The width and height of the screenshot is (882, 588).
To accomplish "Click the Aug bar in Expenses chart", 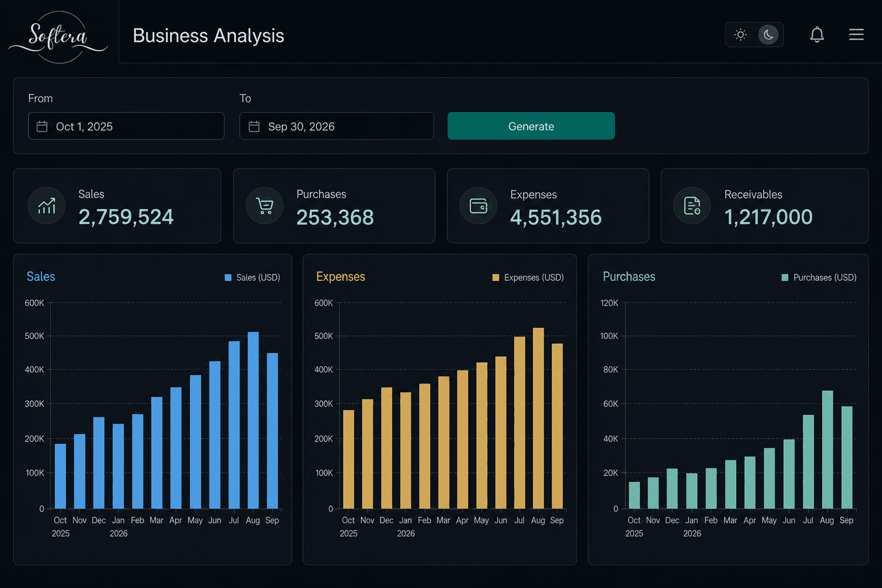I will point(538,418).
